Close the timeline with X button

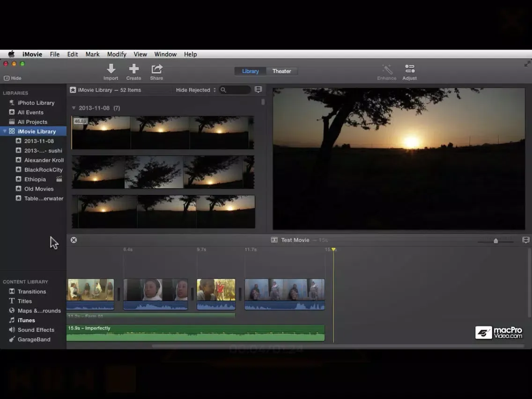click(74, 240)
